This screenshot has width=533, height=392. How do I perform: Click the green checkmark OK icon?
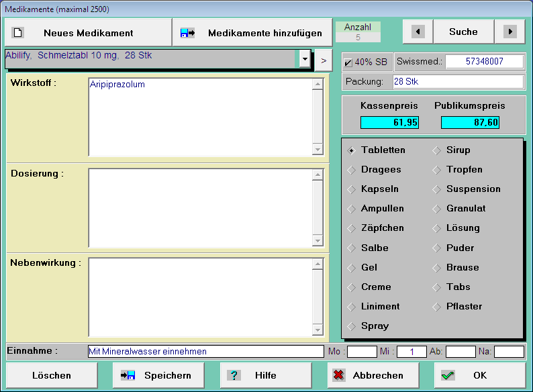[448, 375]
